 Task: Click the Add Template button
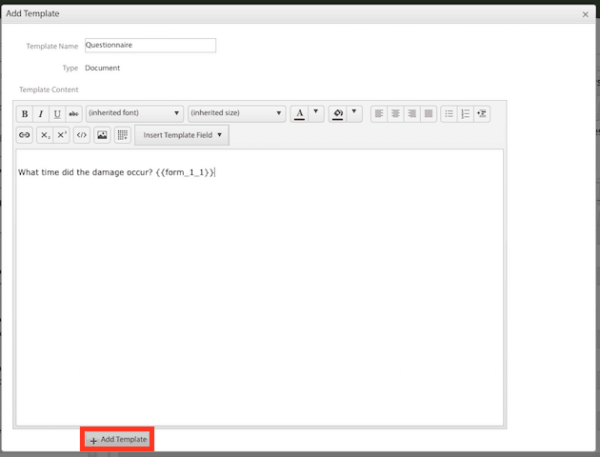click(x=117, y=439)
